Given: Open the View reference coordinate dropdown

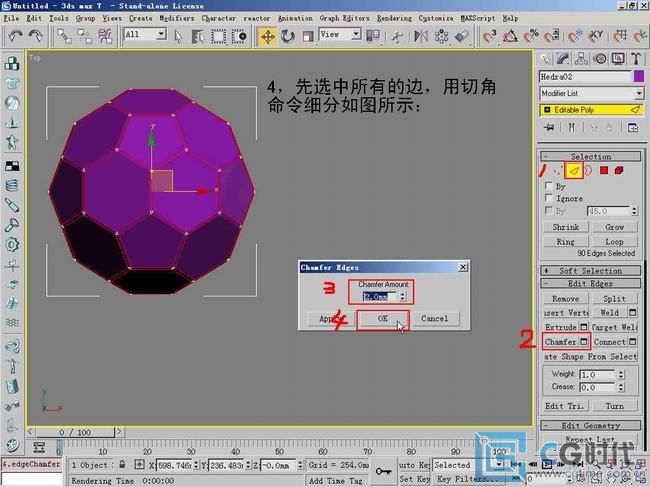Looking at the screenshot, I should pos(356,34).
